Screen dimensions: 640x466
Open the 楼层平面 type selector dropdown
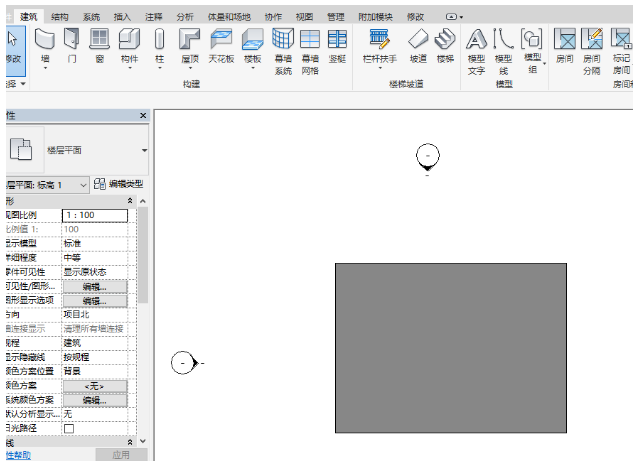point(144,150)
